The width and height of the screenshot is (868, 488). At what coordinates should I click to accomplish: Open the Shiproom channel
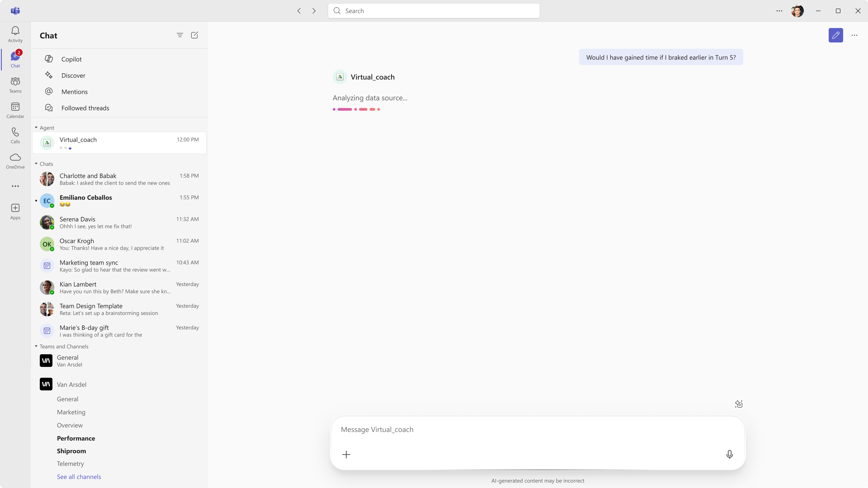tap(71, 451)
